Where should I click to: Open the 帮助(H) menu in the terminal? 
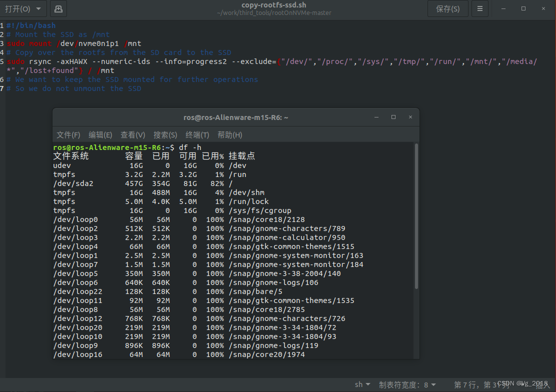coord(229,134)
